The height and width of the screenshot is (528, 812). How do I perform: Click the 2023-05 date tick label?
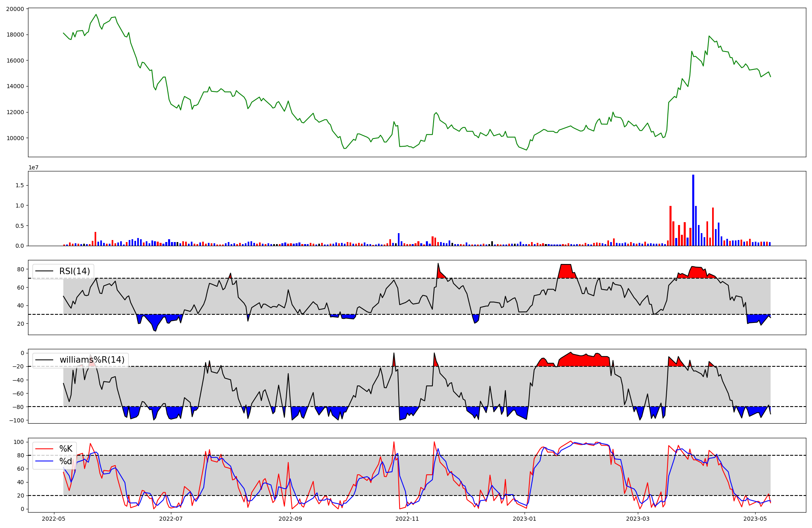click(x=755, y=519)
